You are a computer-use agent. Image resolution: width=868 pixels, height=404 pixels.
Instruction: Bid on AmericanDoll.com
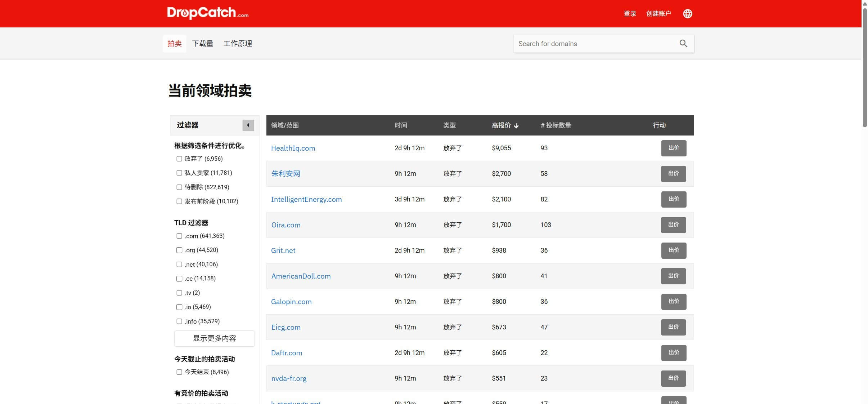[674, 276]
